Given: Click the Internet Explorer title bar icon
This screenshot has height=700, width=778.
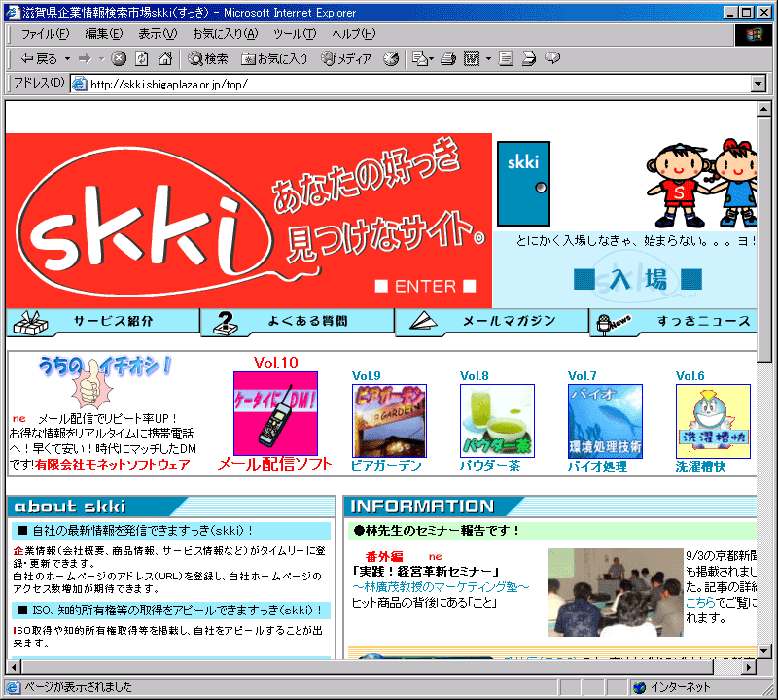Looking at the screenshot, I should coord(13,12).
